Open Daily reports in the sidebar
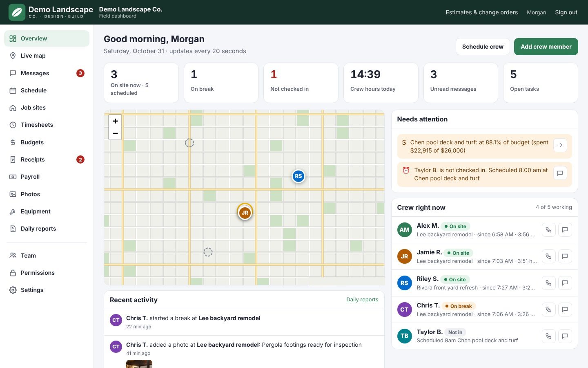588x368 pixels. (x=47, y=229)
